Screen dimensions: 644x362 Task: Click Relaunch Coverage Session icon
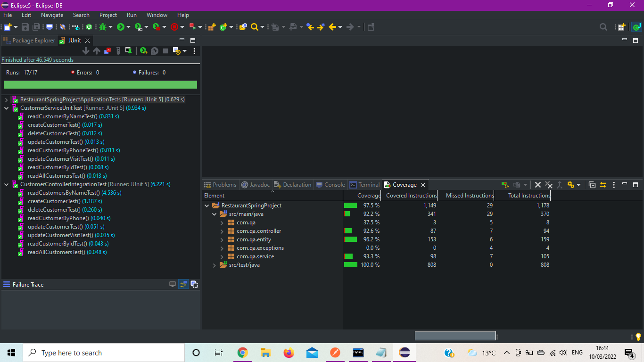(505, 185)
